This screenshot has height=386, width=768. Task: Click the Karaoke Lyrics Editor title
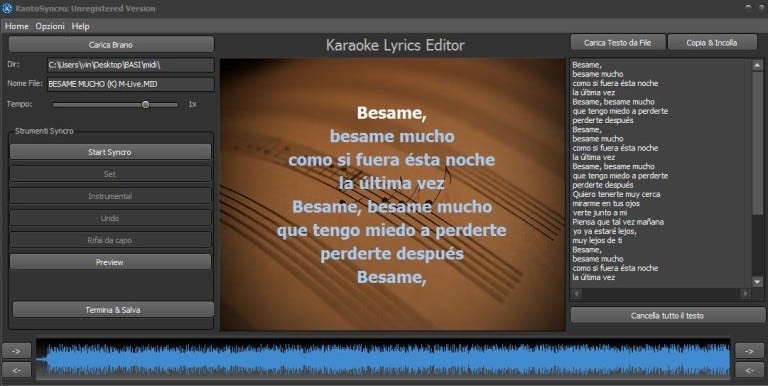[395, 45]
